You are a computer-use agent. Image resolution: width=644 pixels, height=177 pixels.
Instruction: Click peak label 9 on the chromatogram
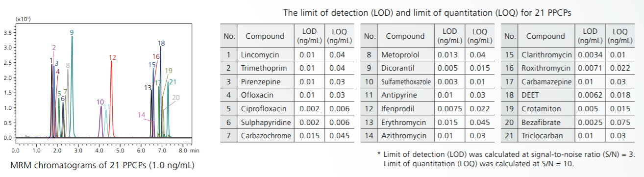[72, 32]
